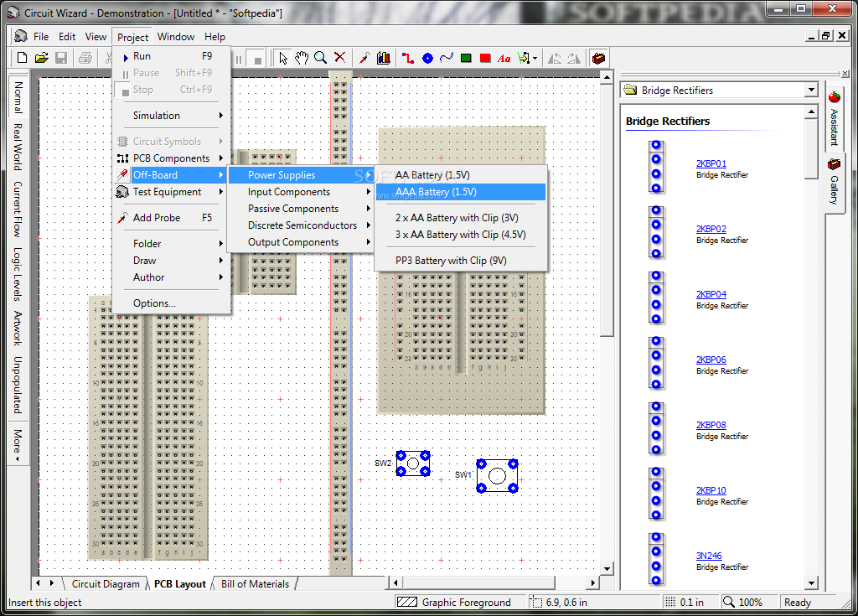Click the SW1 switch component on canvas
Image resolution: width=858 pixels, height=616 pixels.
point(497,476)
